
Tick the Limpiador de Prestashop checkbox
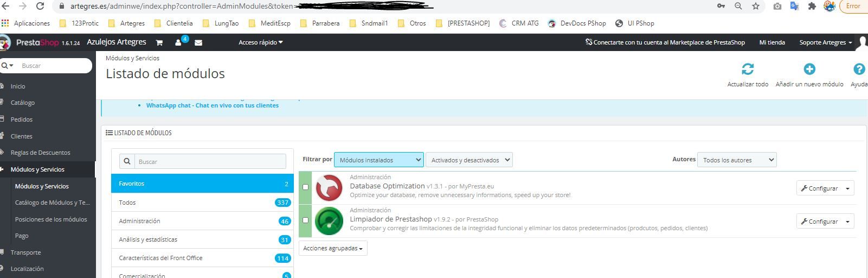305,220
